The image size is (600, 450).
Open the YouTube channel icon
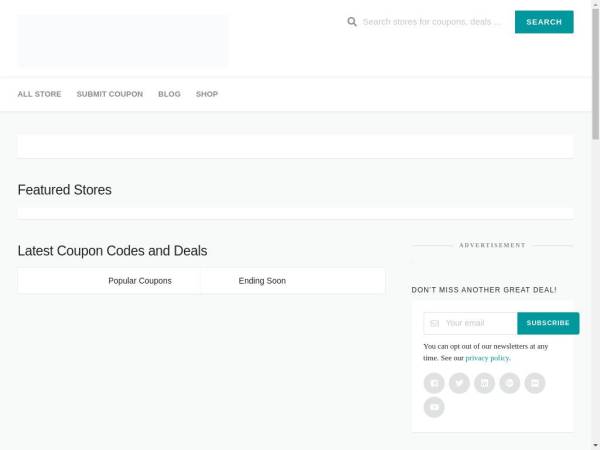(x=434, y=407)
